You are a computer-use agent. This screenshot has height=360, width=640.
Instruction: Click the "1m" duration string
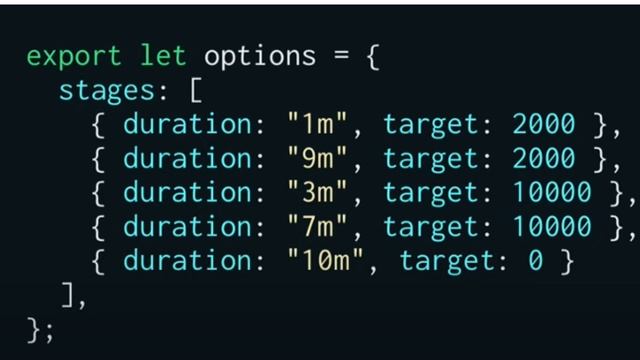(x=317, y=123)
